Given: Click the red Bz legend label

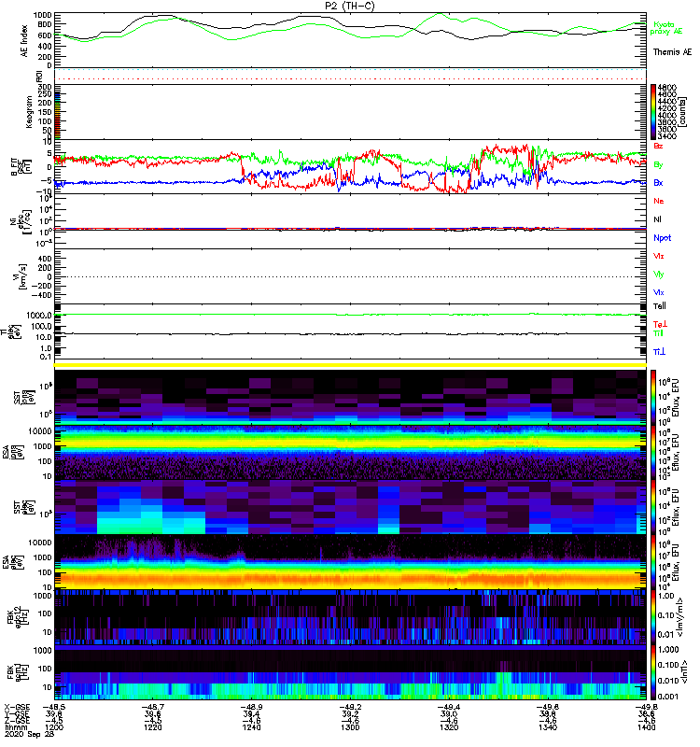Looking at the screenshot, I should (x=658, y=146).
